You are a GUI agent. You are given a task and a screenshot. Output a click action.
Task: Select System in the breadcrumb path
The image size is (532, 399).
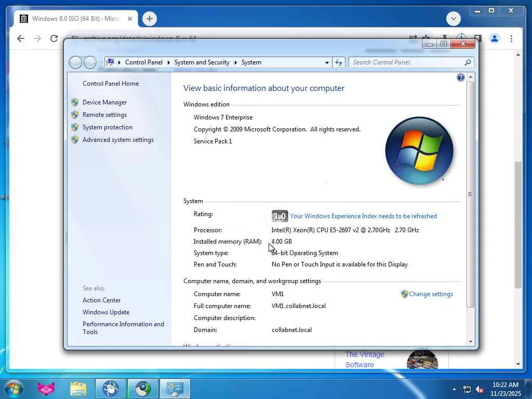(x=251, y=62)
